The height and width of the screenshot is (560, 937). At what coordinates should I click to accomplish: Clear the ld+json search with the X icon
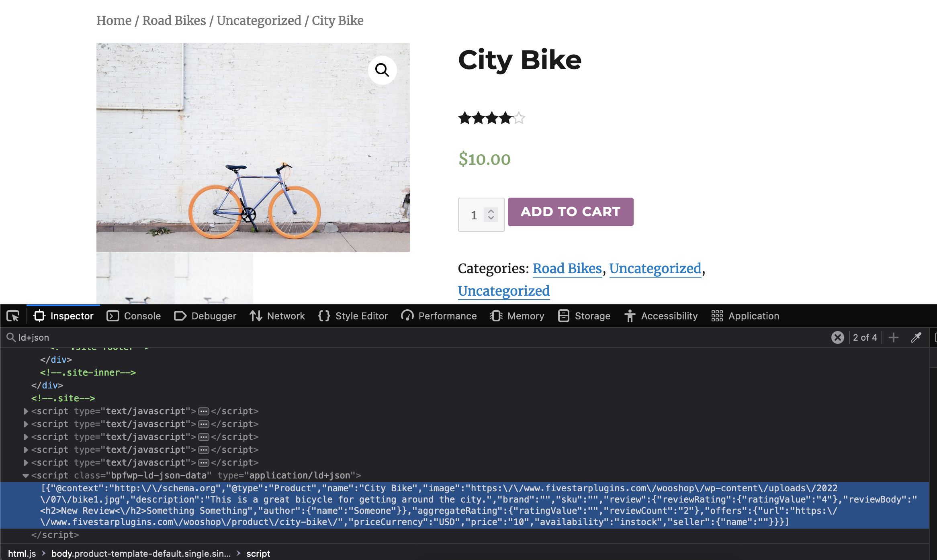(837, 337)
